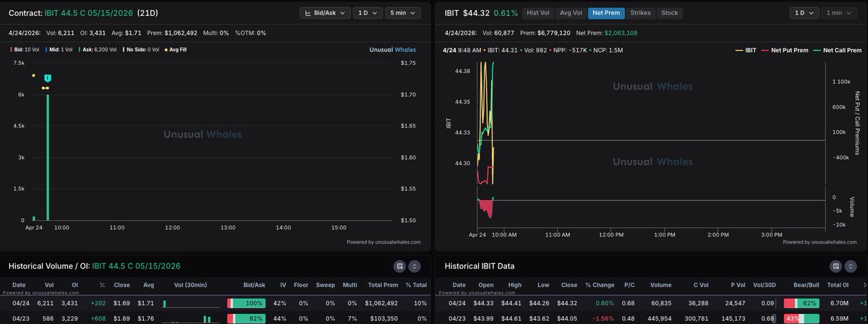Click the 82% Bid/Ask bar for 04/23
The width and height of the screenshot is (868, 324).
(247, 318)
